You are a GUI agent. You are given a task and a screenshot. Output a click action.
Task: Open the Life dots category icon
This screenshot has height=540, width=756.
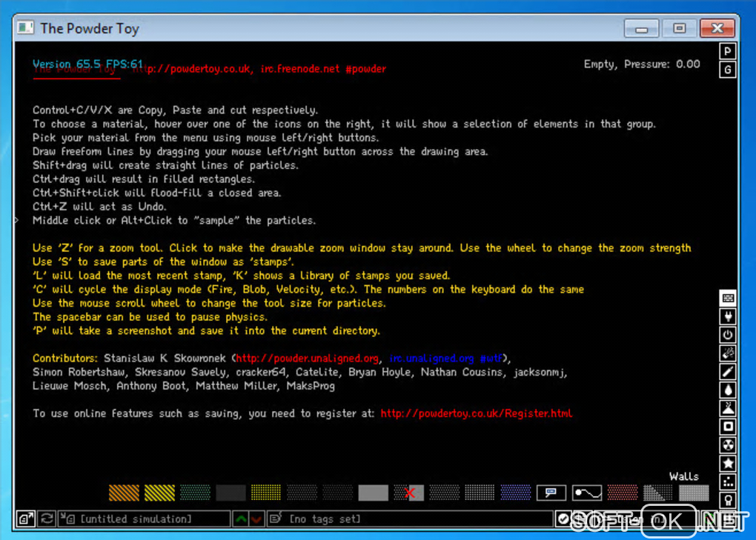[x=728, y=481]
